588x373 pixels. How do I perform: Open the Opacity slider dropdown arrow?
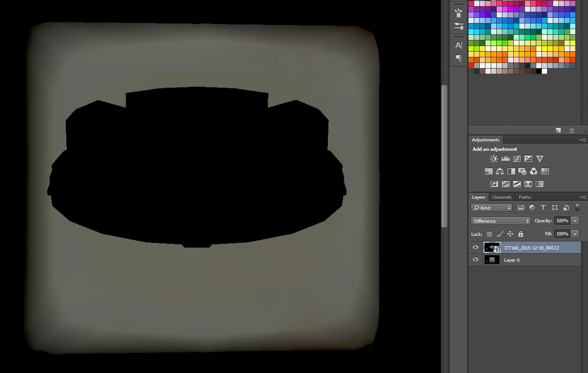click(575, 221)
